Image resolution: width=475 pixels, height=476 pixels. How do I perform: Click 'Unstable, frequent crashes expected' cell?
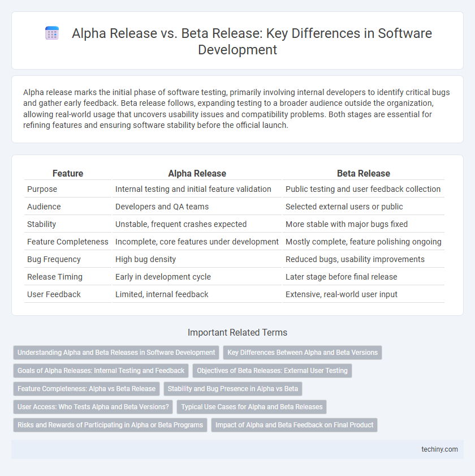(x=197, y=224)
